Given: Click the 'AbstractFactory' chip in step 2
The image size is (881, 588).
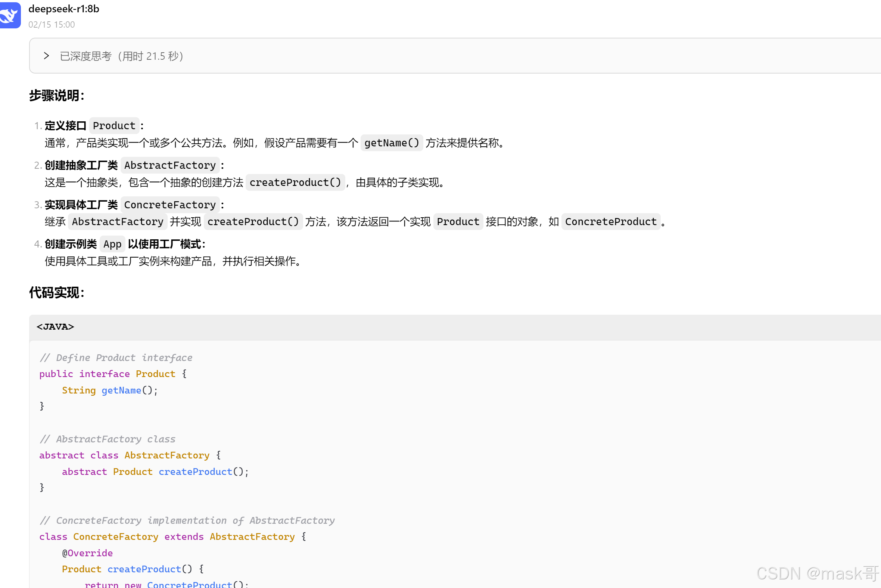Looking at the screenshot, I should 170,165.
